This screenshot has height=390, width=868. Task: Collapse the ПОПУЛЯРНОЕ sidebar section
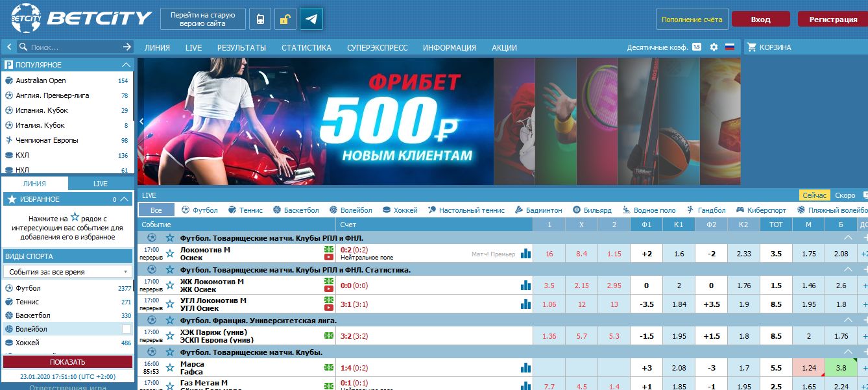click(x=127, y=64)
